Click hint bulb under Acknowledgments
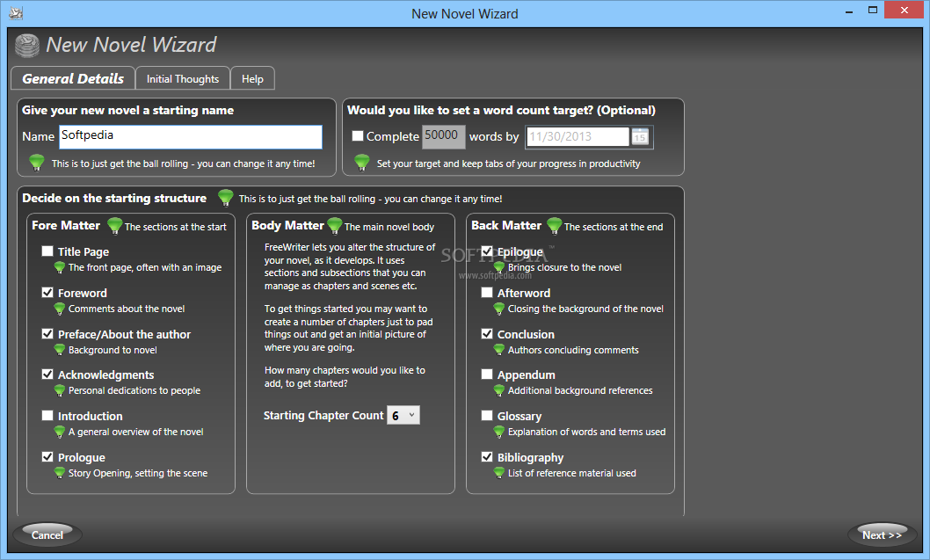 pos(59,390)
